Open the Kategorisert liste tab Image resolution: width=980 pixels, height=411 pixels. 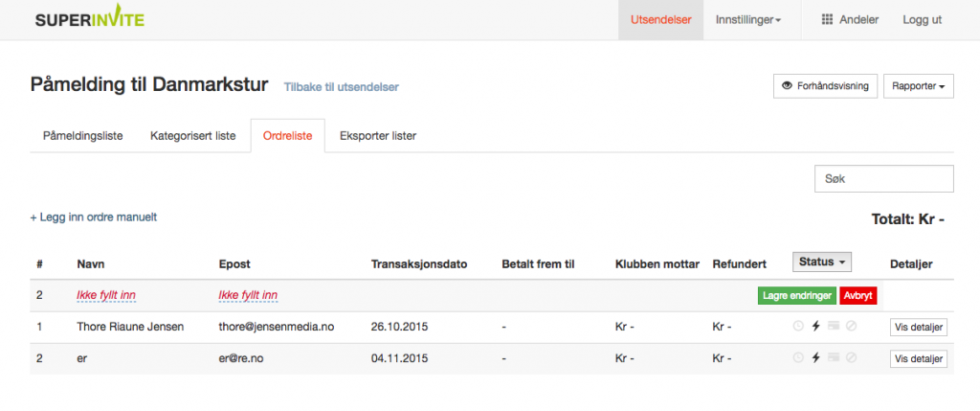(x=192, y=136)
